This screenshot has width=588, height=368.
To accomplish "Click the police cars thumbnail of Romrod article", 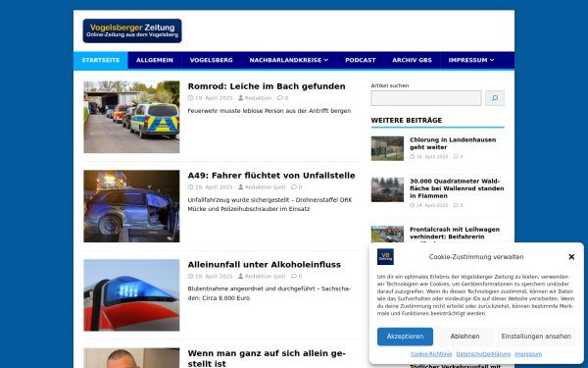I will coord(131,117).
